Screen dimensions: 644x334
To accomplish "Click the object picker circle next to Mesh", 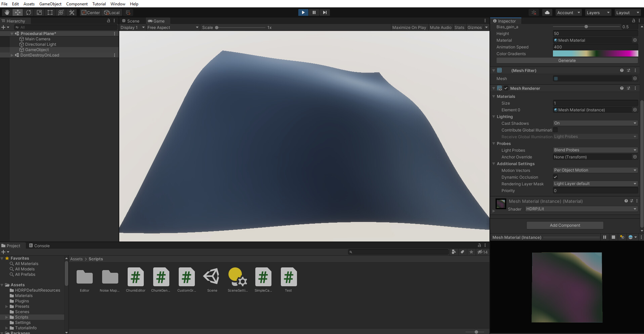I will [635, 78].
